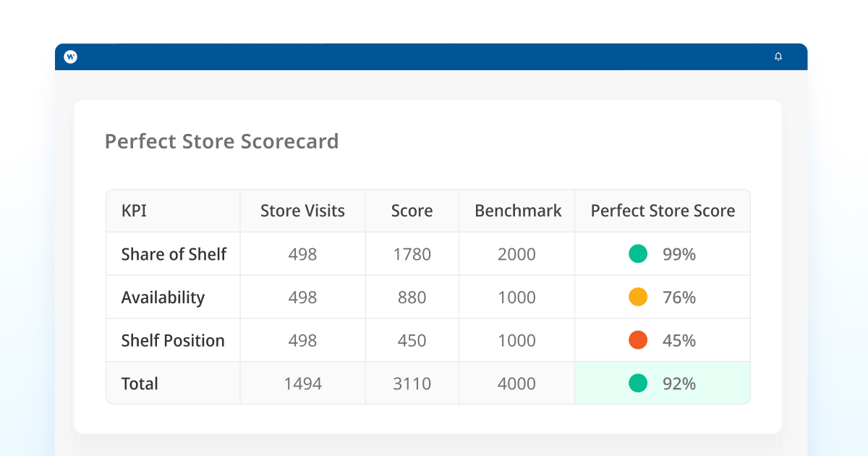Select the 1494 total store visits cell
The height and width of the screenshot is (456, 868).
302,383
